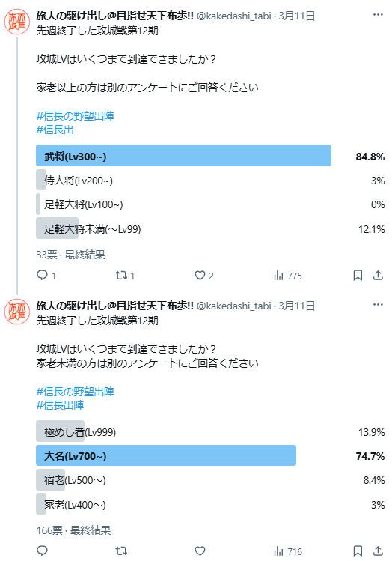The width and height of the screenshot is (392, 561).
Task: Select the 武将(Lv300~) poll result bar
Action: (184, 155)
